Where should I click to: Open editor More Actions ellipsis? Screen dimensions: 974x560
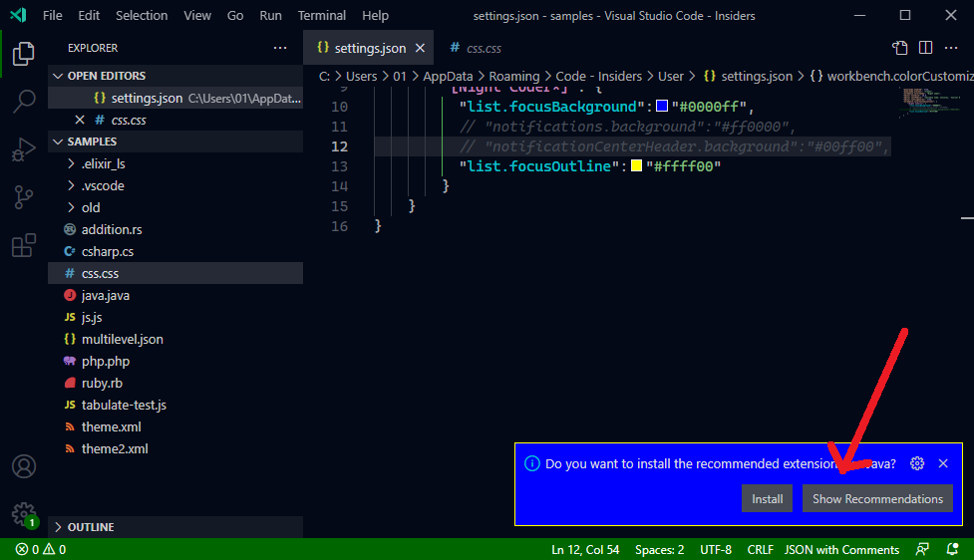click(951, 48)
